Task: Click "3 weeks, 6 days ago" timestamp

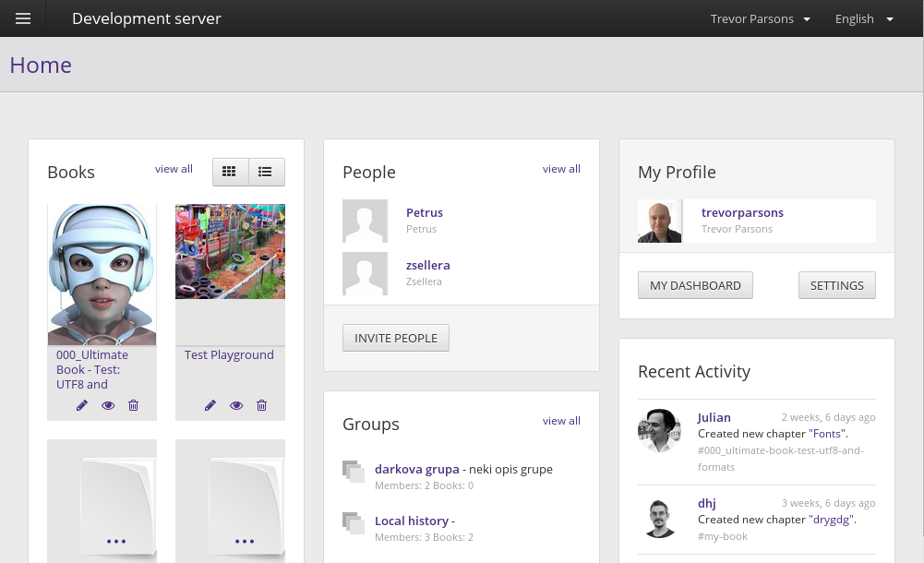Action: coord(829,504)
